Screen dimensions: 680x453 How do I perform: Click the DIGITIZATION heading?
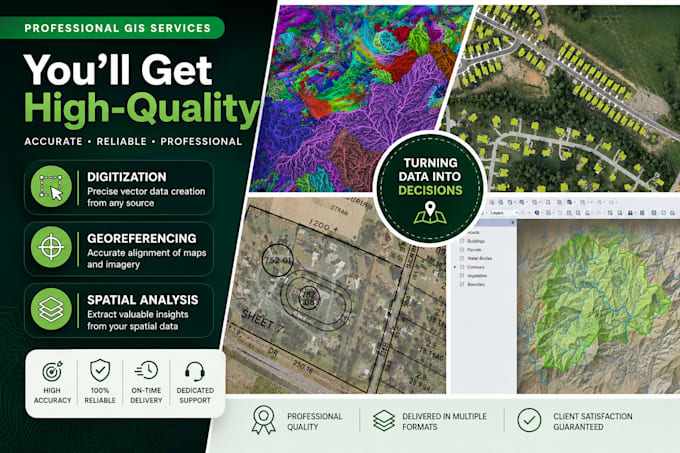127,177
